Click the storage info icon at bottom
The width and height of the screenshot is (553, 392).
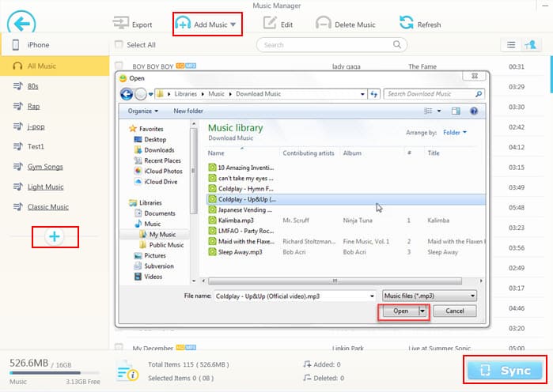[x=127, y=371]
